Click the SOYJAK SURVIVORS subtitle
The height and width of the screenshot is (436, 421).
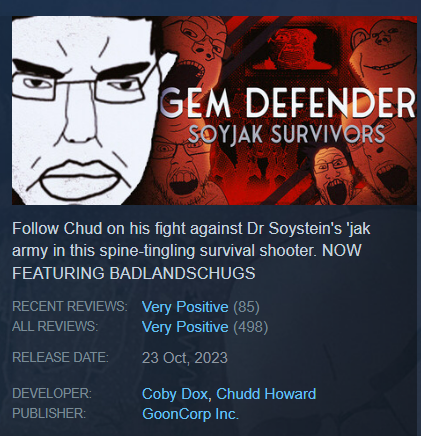point(286,134)
